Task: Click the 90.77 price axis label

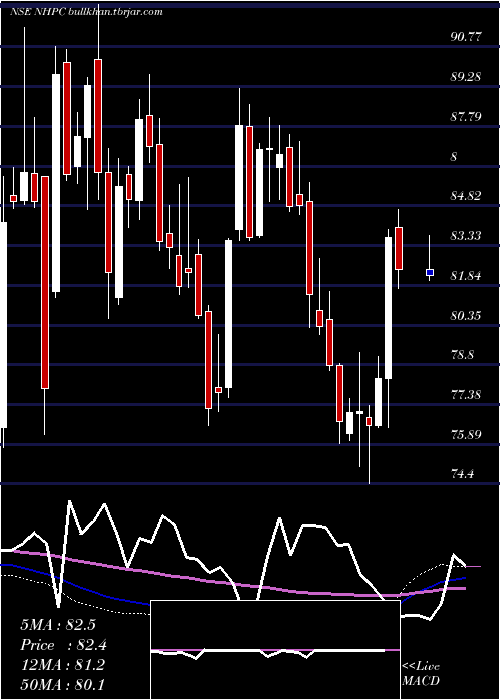Action: 466,37
